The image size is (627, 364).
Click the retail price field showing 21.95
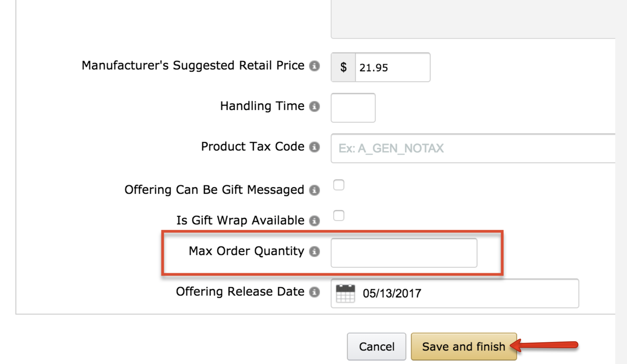pyautogui.click(x=392, y=68)
